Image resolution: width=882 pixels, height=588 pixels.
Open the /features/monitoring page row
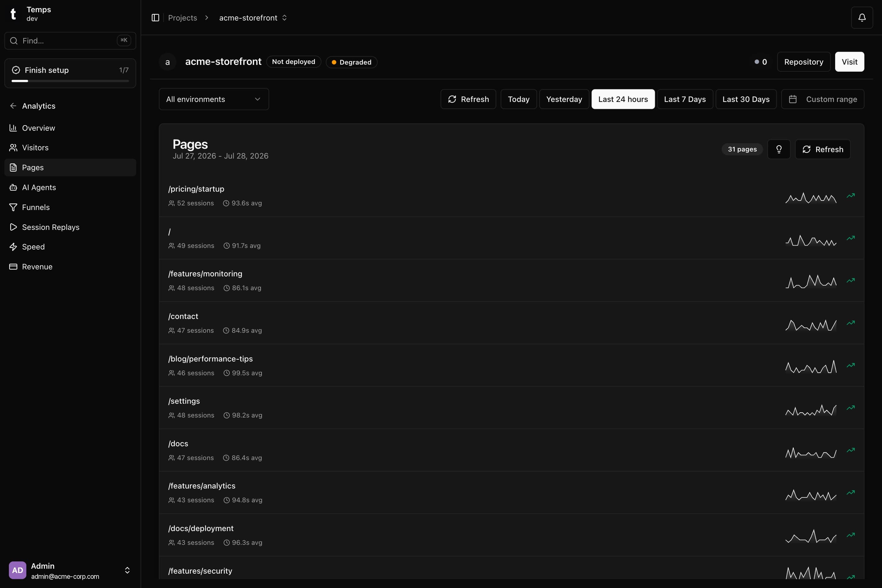point(511,280)
